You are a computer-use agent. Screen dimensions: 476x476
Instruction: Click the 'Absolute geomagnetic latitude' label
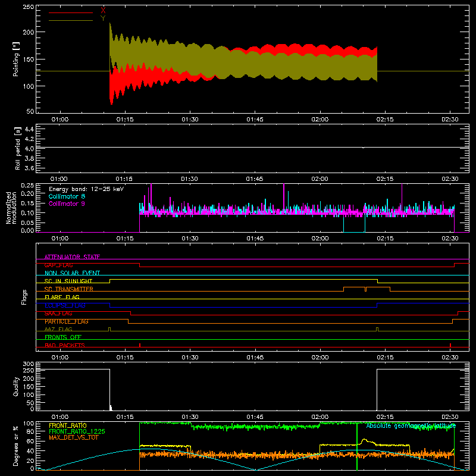pos(411,425)
